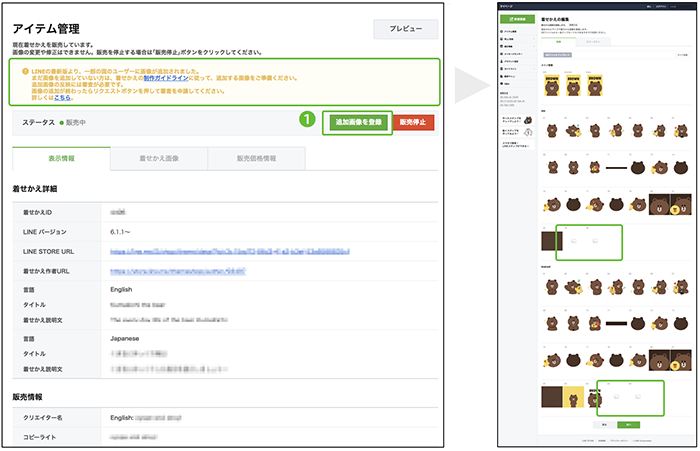The height and width of the screenshot is (451, 700).
Task: Select the 表示情報 tab
Action: point(62,159)
